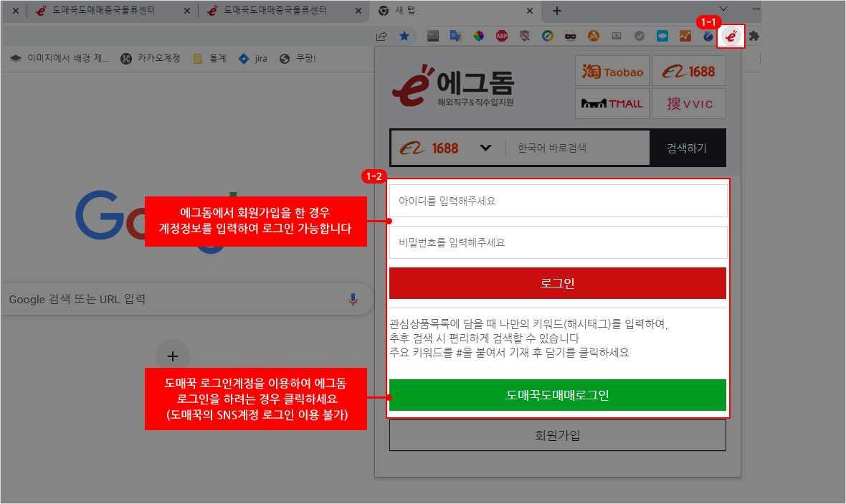Click the color wheel extension icon
846x504 pixels.
pos(479,36)
